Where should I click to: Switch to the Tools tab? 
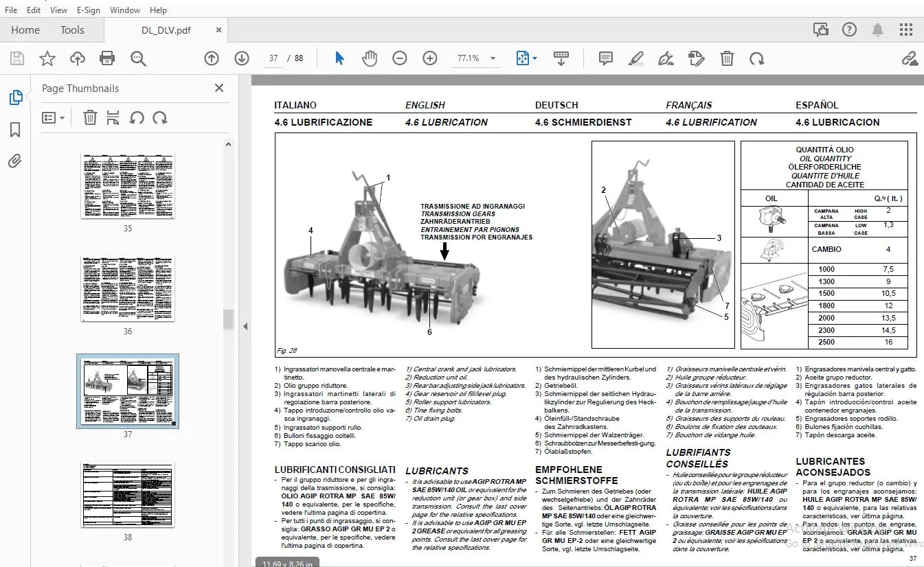coord(72,30)
